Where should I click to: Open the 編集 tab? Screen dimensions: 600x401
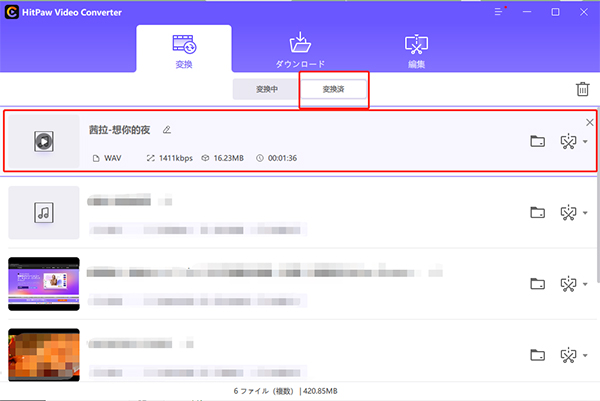[416, 51]
